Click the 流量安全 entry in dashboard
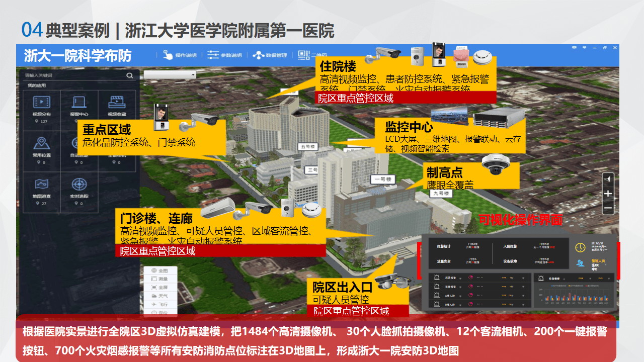 pyautogui.click(x=444, y=261)
